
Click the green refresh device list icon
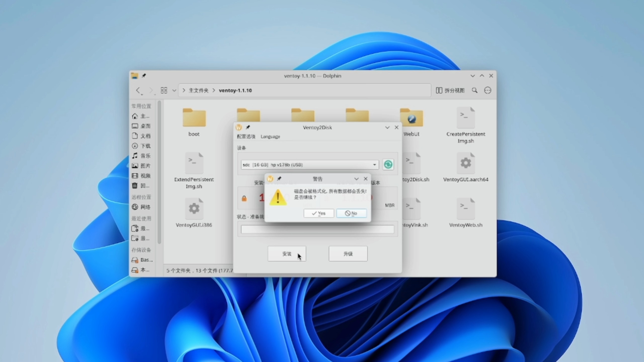pos(388,165)
